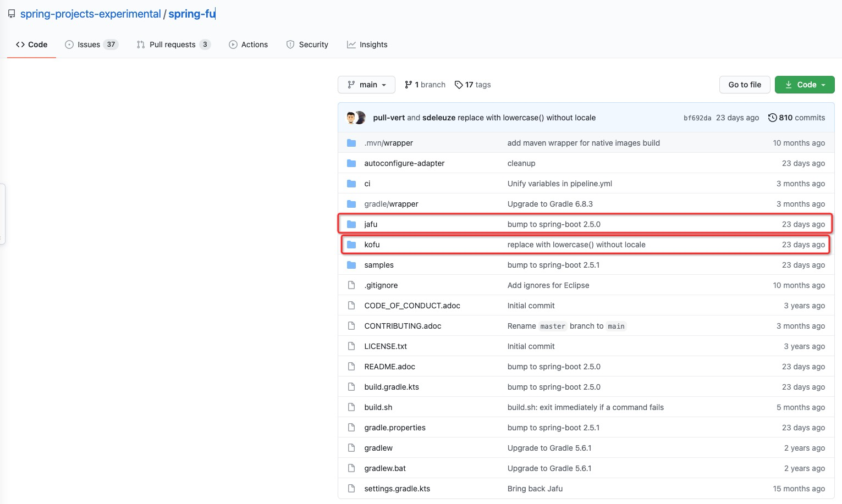
Task: View the 17 tags link
Action: [472, 85]
